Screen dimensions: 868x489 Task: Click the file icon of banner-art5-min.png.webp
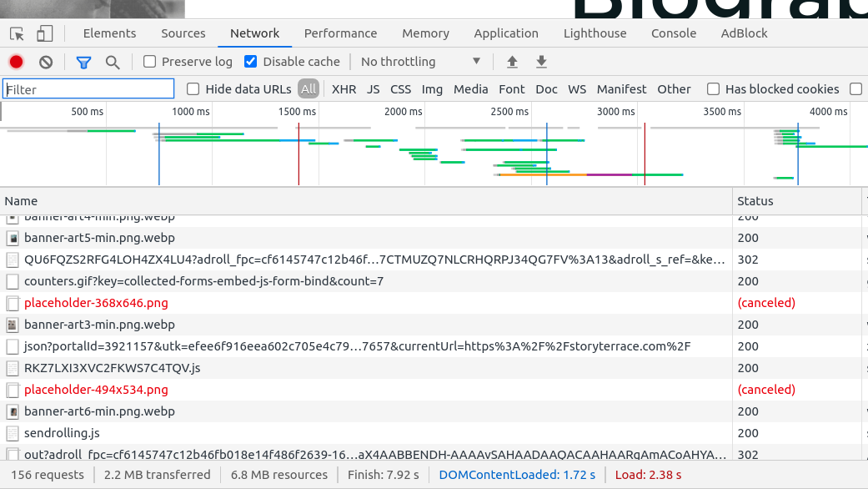coord(13,238)
